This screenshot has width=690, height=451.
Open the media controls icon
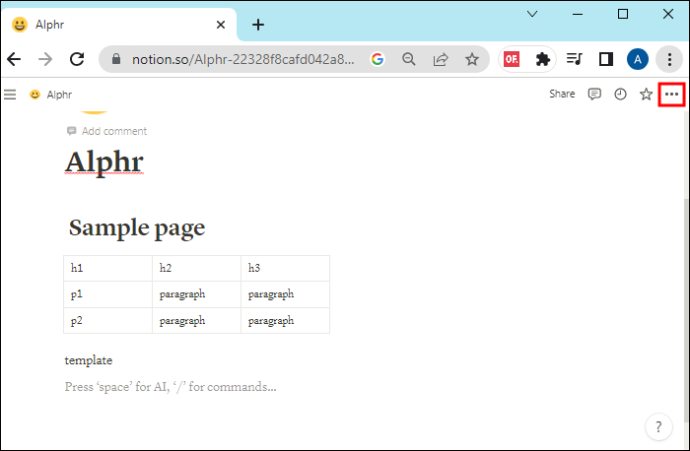574,59
